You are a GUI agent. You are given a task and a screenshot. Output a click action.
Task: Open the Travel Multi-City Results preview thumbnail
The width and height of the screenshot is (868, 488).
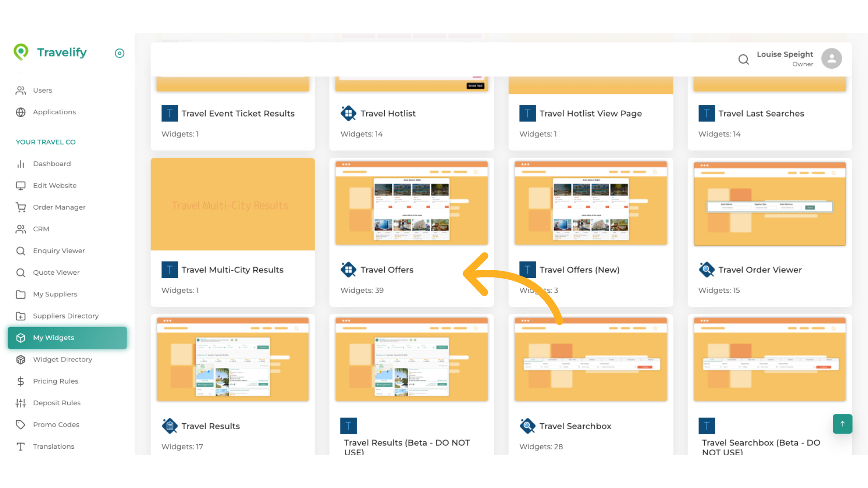point(232,204)
